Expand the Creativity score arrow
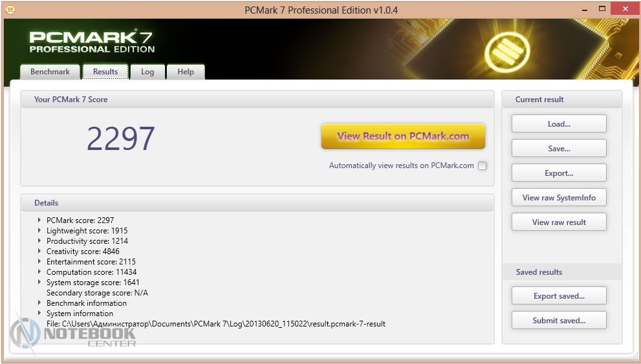This screenshot has height=364, width=641. (40, 252)
